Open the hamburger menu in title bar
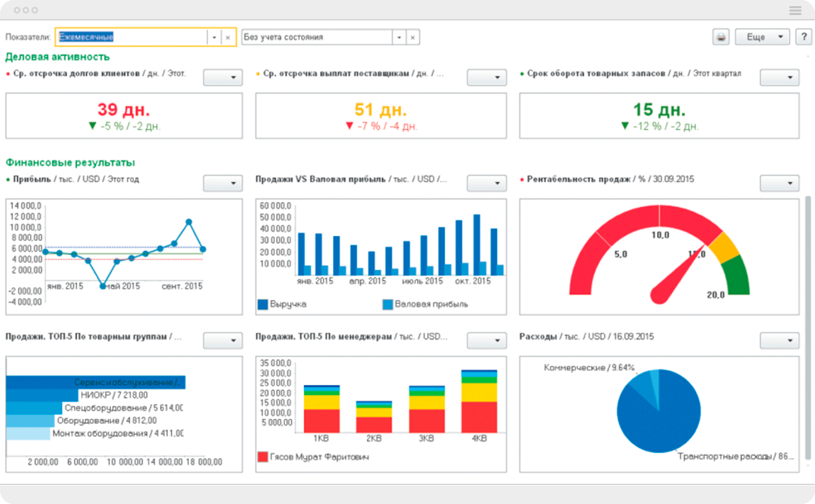Screen dimensions: 815x504 pyautogui.click(x=795, y=11)
